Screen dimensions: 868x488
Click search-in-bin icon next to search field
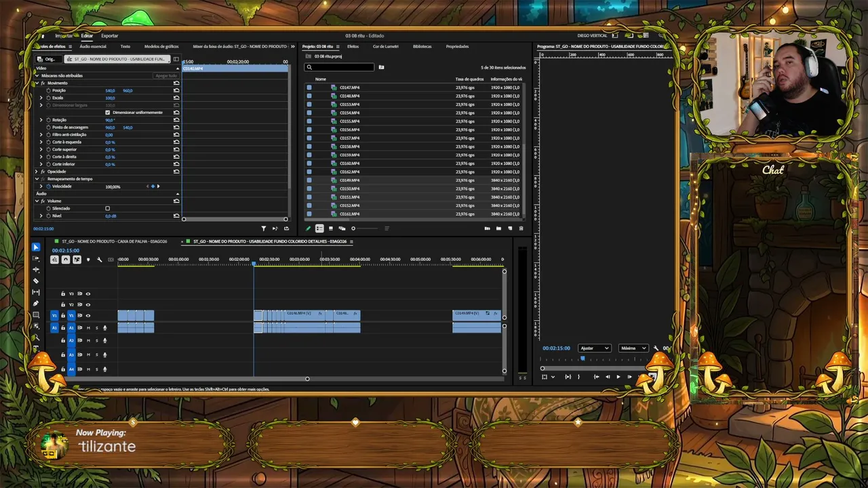(x=381, y=67)
